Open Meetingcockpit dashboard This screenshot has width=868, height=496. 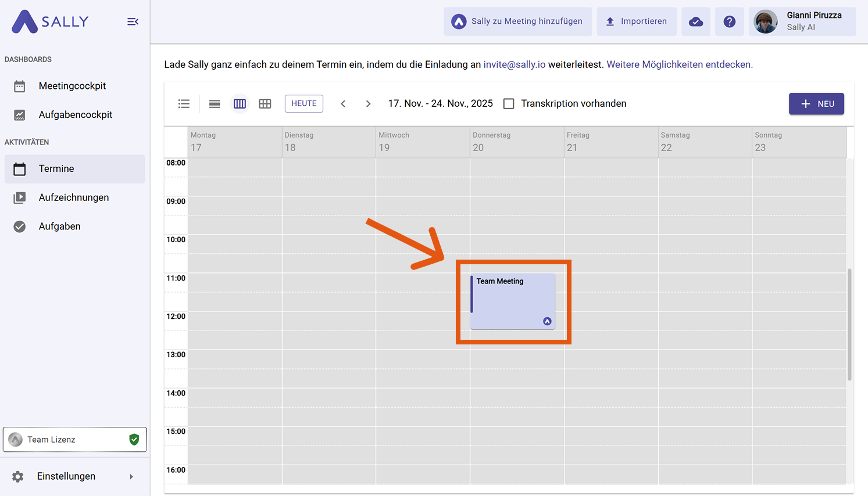tap(72, 86)
